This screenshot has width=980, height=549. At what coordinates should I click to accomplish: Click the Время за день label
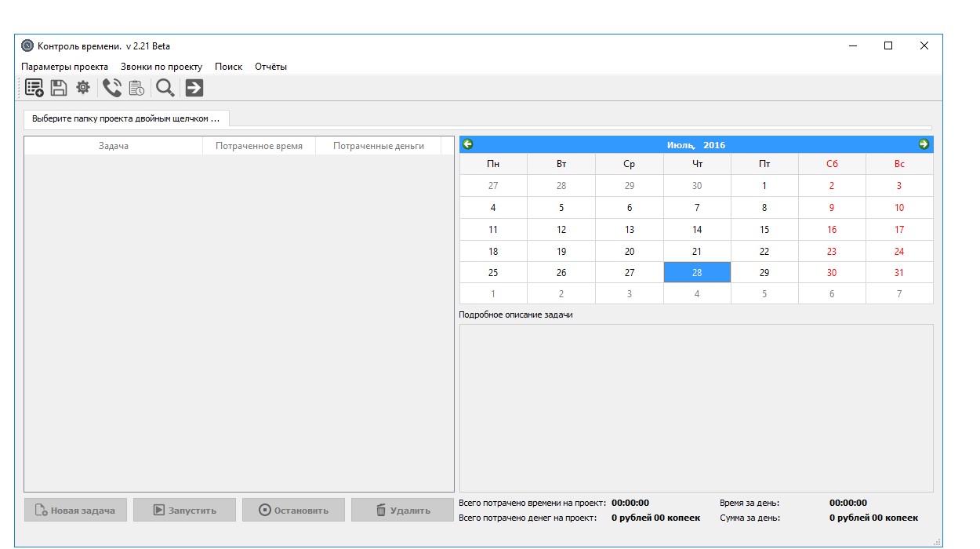pos(750,503)
